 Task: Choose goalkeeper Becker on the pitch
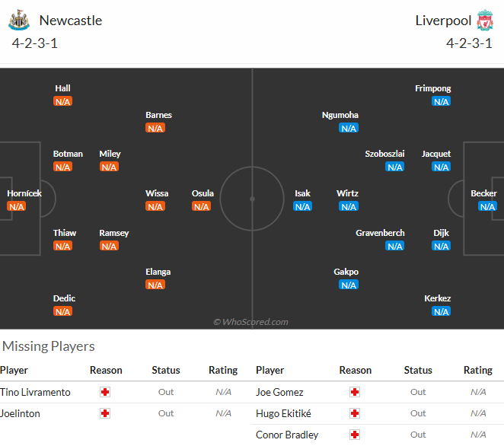483,193
